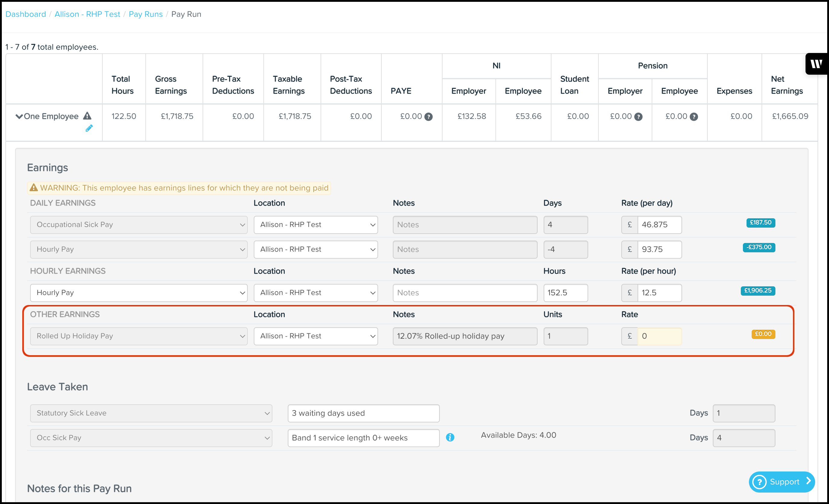The height and width of the screenshot is (504, 829).
Task: Click the Pension Employee help question icon
Action: pyautogui.click(x=694, y=117)
